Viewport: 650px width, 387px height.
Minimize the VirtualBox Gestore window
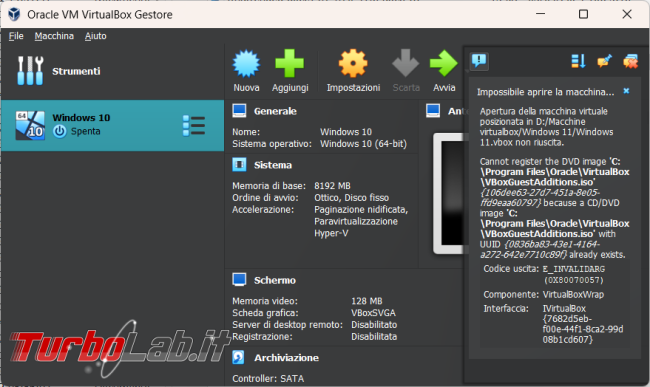(541, 14)
